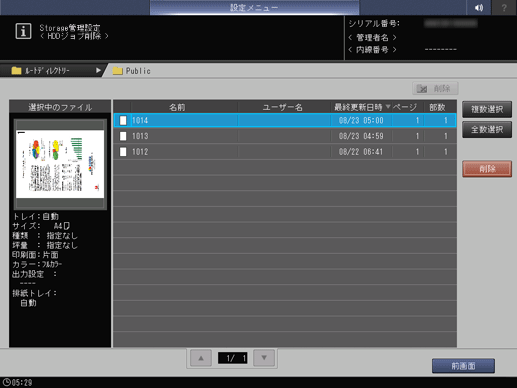Click the シリアル番号 label
The height and width of the screenshot is (388, 517).
click(x=374, y=23)
